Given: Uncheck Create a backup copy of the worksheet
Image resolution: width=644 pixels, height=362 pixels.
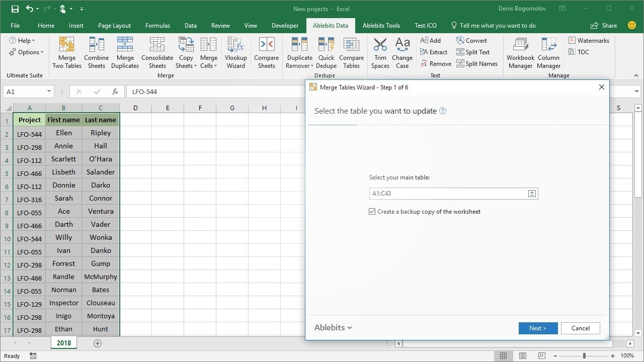Looking at the screenshot, I should coord(372,211).
